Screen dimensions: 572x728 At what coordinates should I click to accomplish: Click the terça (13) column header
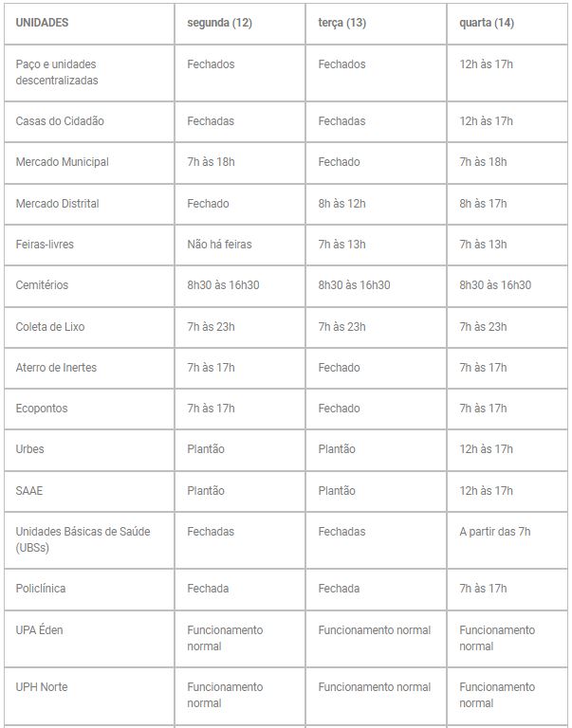[x=342, y=23]
